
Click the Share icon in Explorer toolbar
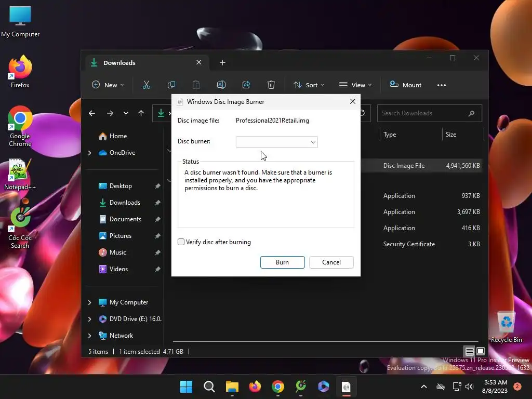tap(246, 85)
